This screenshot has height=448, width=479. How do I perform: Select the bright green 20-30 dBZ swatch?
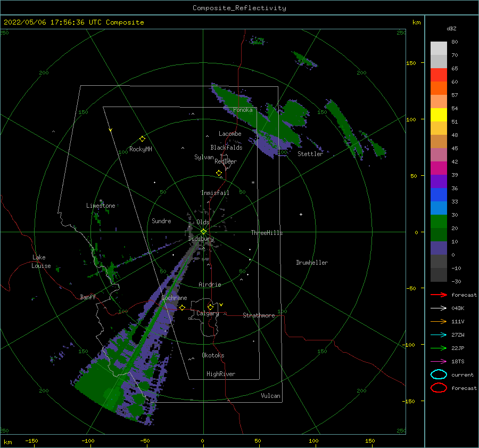tap(439, 222)
